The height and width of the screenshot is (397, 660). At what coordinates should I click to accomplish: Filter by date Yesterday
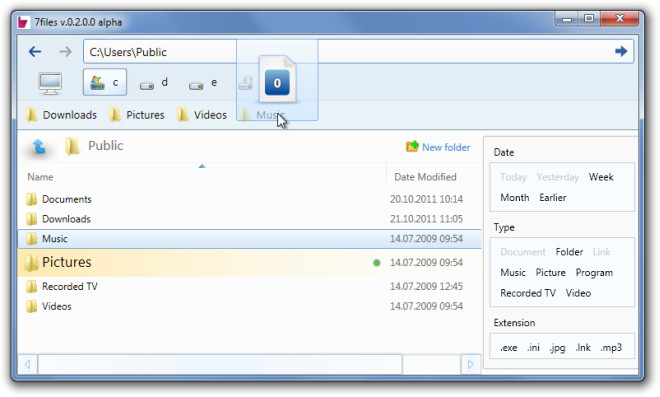point(557,177)
